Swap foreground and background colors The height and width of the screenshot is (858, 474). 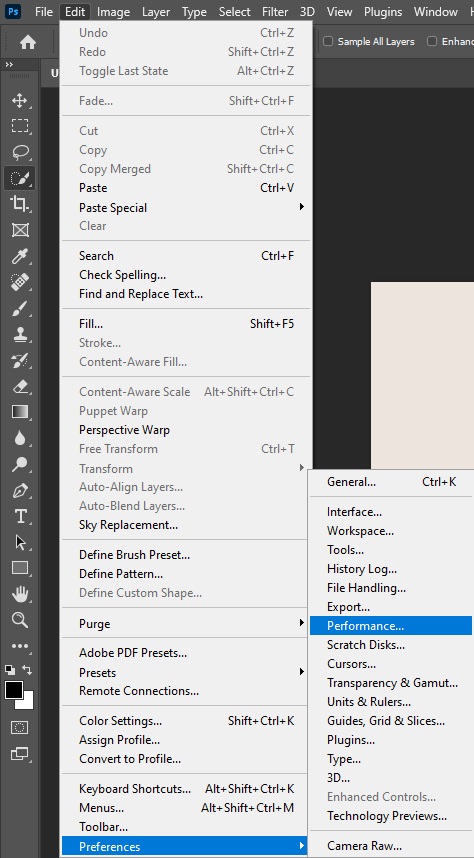(x=27, y=669)
